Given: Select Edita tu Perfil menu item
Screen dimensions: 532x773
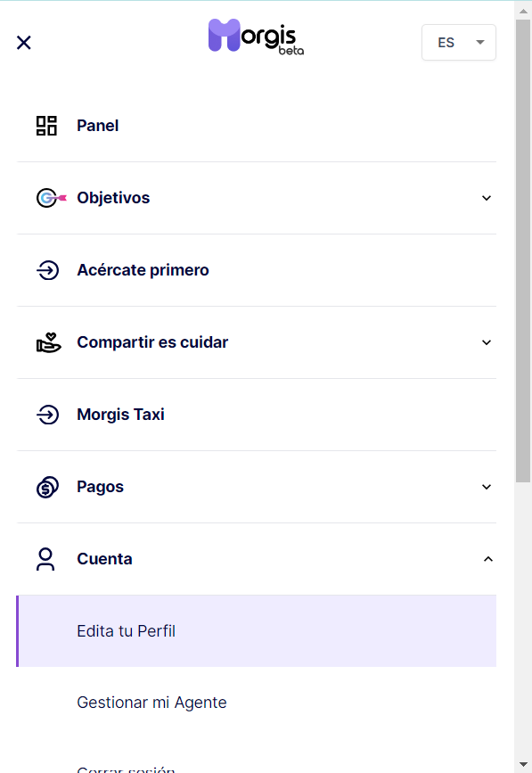Looking at the screenshot, I should click(x=256, y=631).
